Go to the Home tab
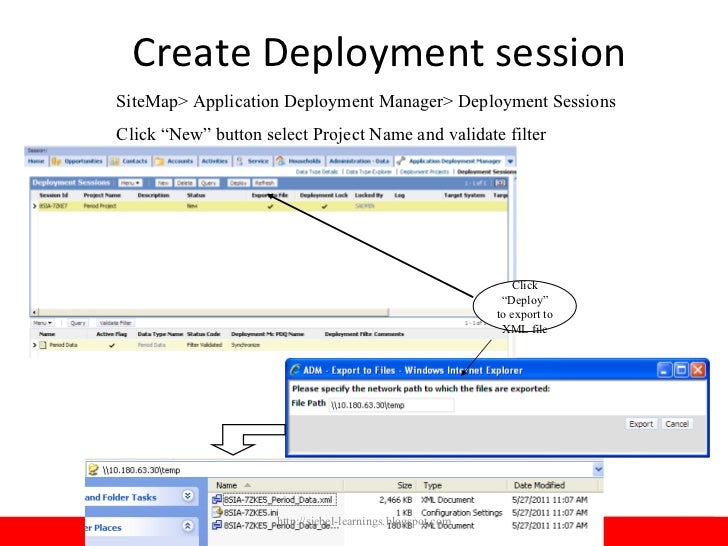This screenshot has height=546, width=728. (36, 161)
